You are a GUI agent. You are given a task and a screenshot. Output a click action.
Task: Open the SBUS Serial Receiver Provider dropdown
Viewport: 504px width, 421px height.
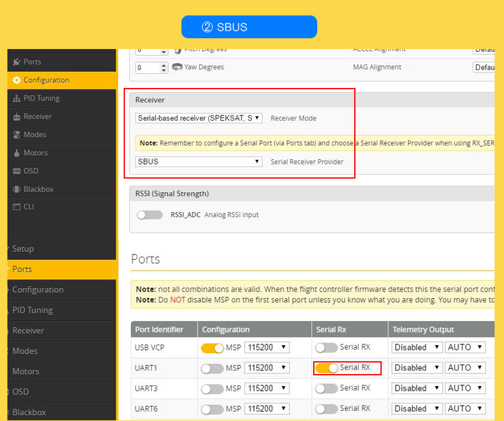coord(198,162)
